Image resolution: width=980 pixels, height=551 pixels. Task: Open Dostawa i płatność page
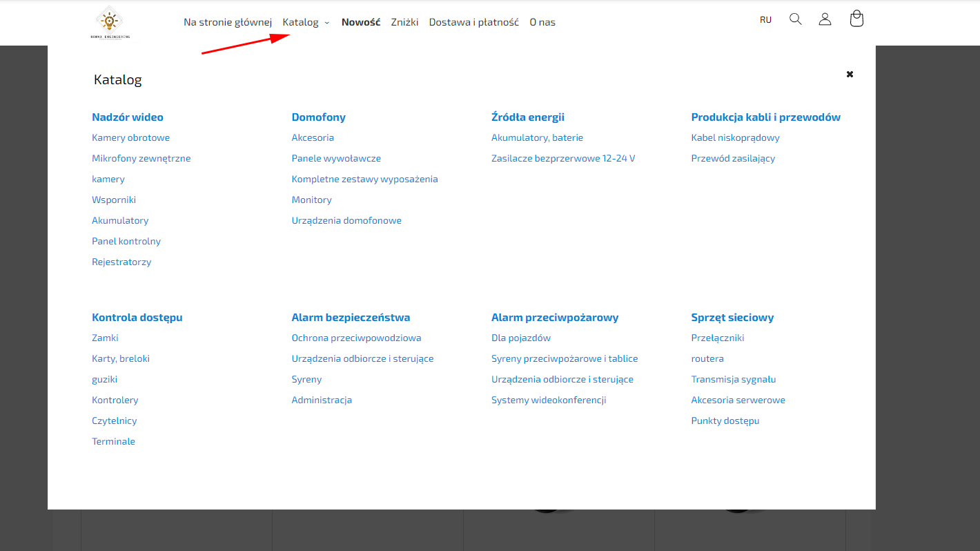[473, 22]
